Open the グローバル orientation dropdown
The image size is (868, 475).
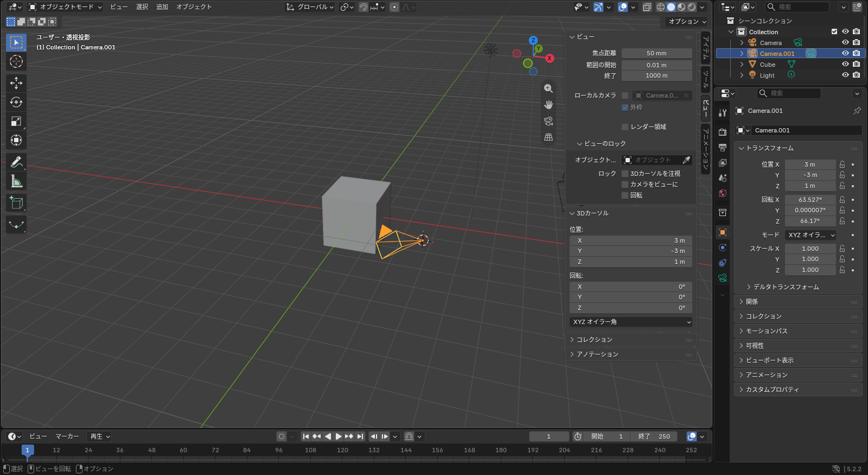310,7
